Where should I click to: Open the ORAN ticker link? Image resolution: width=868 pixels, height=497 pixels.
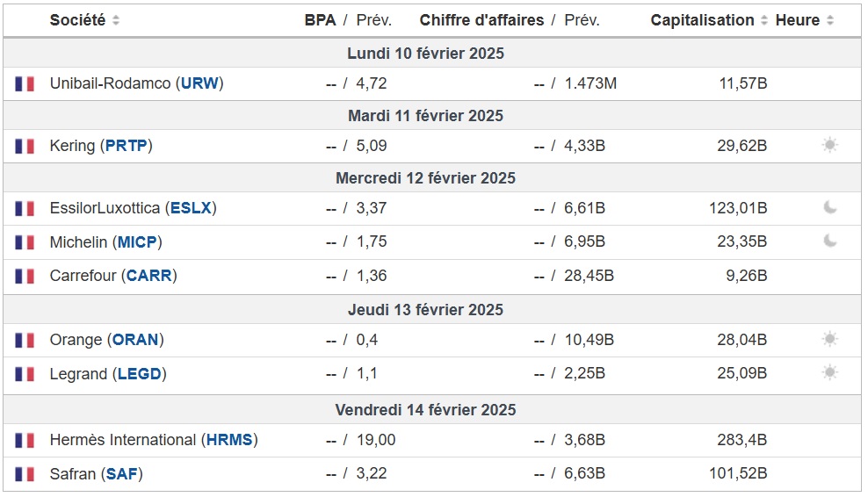pyautogui.click(x=135, y=340)
